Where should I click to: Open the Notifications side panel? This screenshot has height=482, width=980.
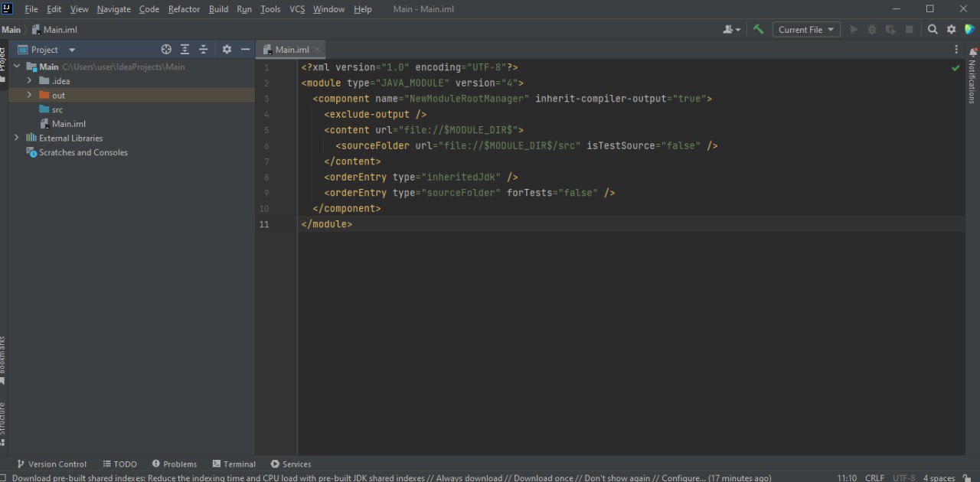972,76
